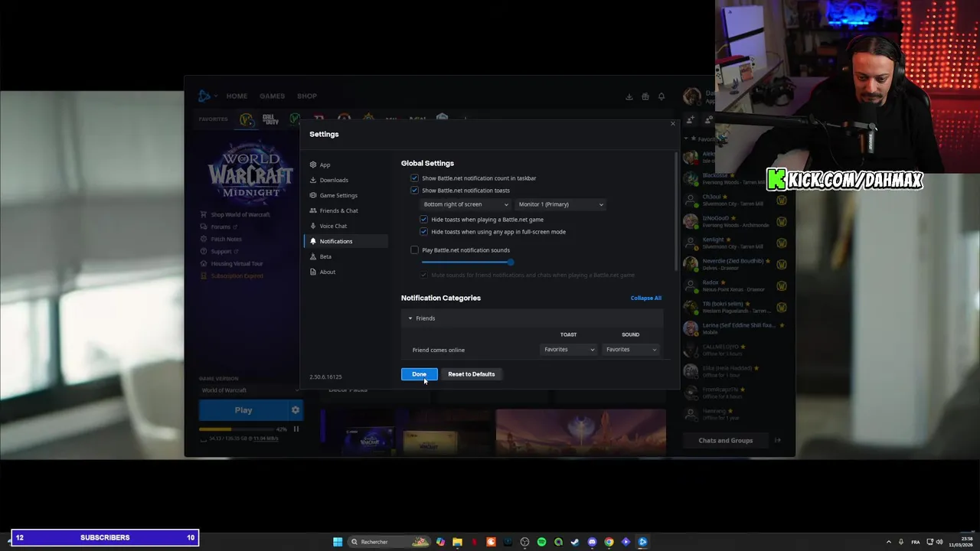Go to the HOME tab in Battle.net

click(x=237, y=96)
